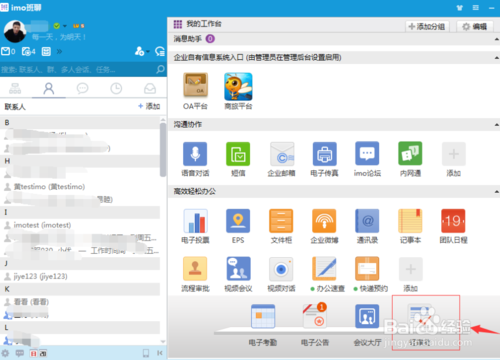Click the mail icon showing 0

click(x=8, y=51)
